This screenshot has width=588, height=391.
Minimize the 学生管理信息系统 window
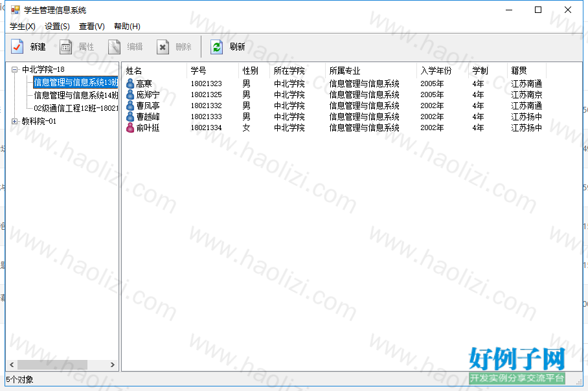click(509, 10)
